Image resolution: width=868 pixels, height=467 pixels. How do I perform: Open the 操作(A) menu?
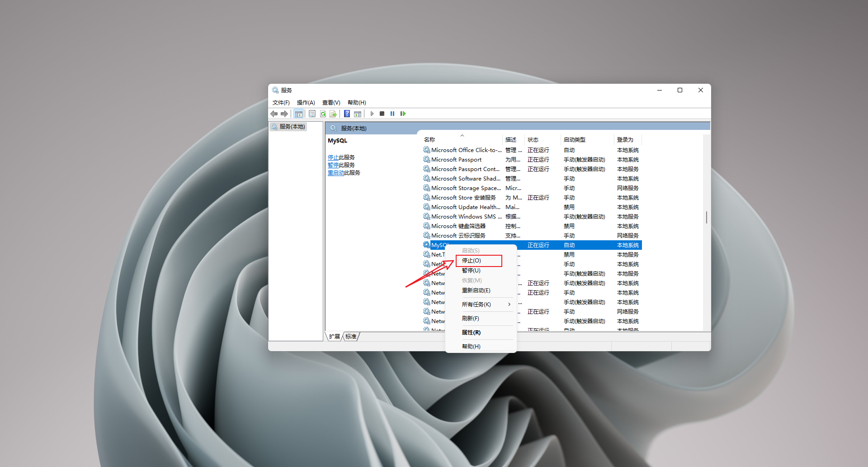tap(306, 103)
